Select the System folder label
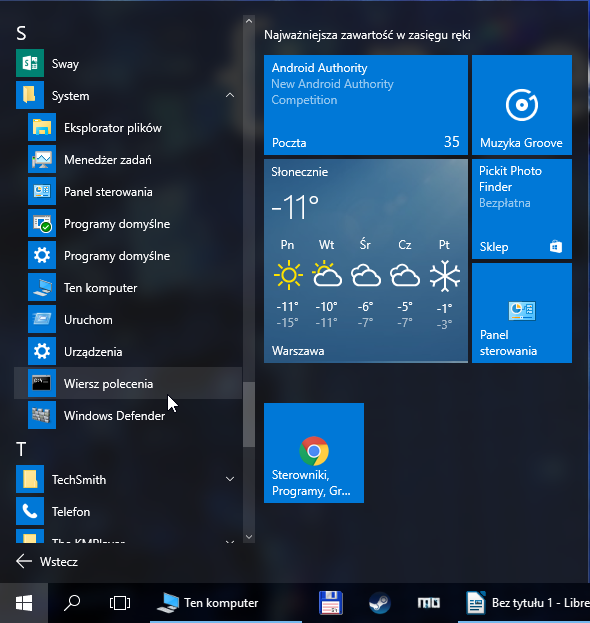 click(70, 96)
